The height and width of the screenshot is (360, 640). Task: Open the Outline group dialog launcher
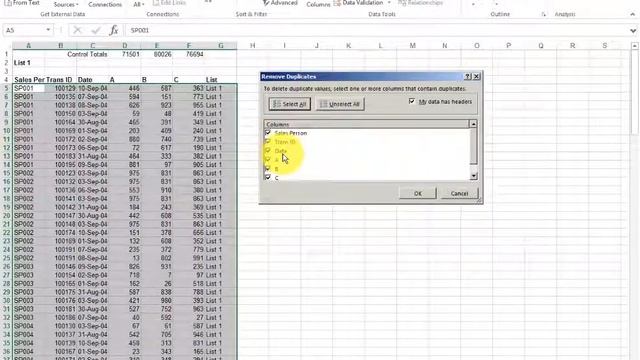(543, 14)
